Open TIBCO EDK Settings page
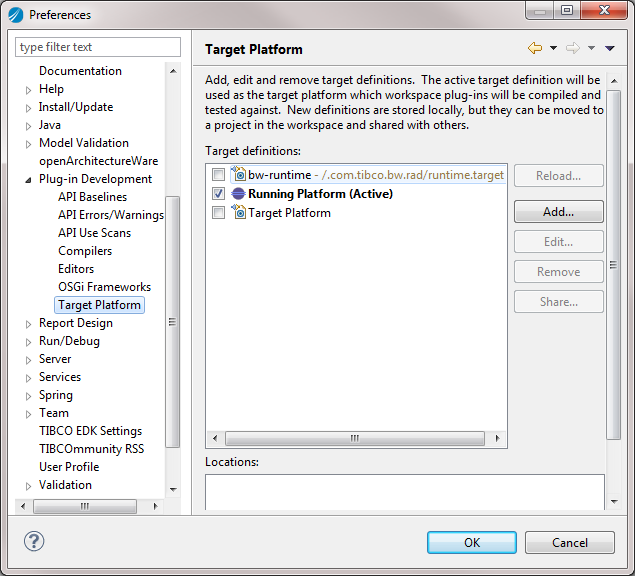The image size is (635, 576). coord(90,431)
